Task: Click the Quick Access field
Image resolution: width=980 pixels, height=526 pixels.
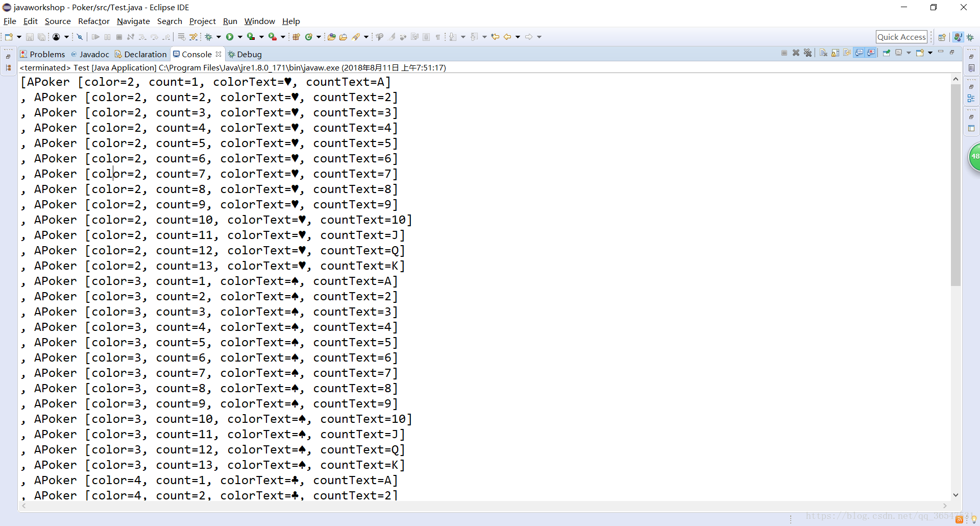Action: (x=901, y=37)
